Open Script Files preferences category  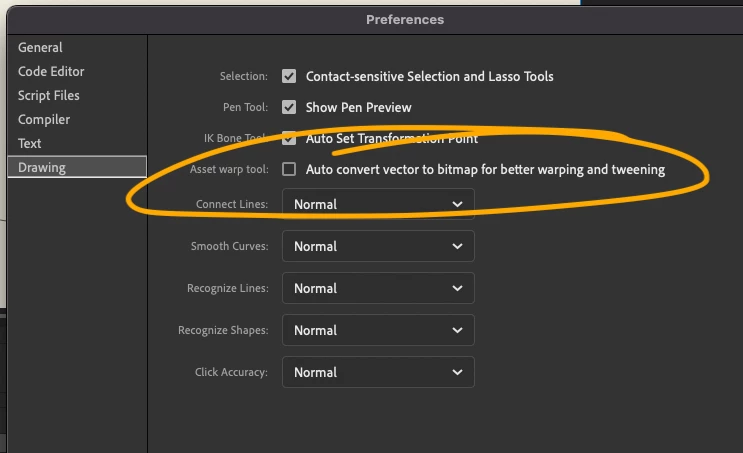(x=49, y=95)
